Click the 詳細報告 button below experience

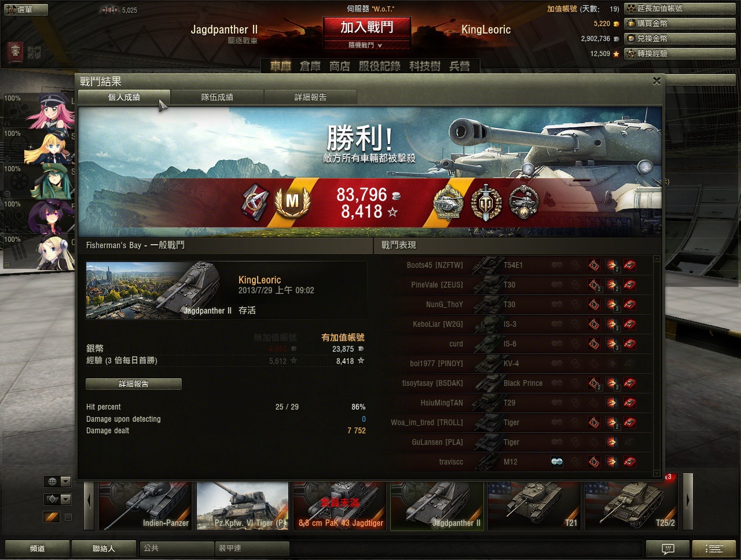pyautogui.click(x=134, y=384)
